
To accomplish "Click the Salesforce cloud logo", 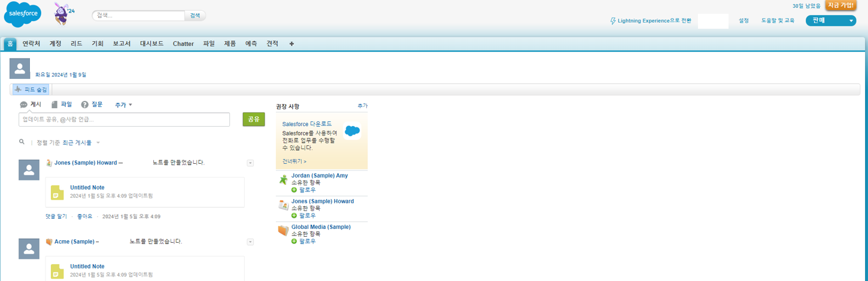I will [x=23, y=14].
